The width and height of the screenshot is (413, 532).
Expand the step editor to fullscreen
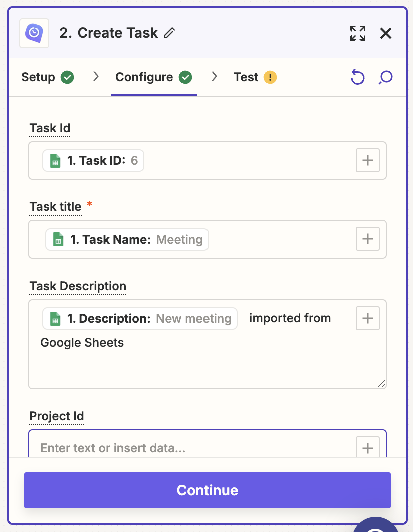tap(358, 33)
